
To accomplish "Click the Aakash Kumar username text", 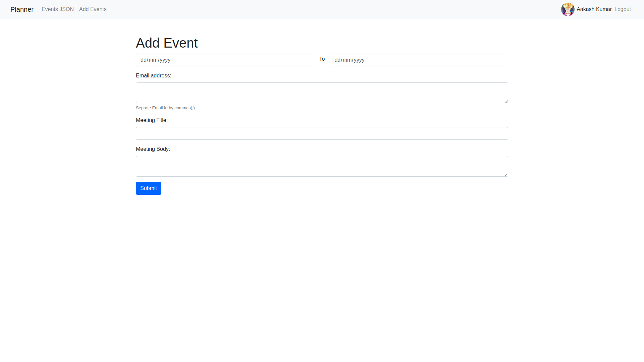I will coord(594,9).
